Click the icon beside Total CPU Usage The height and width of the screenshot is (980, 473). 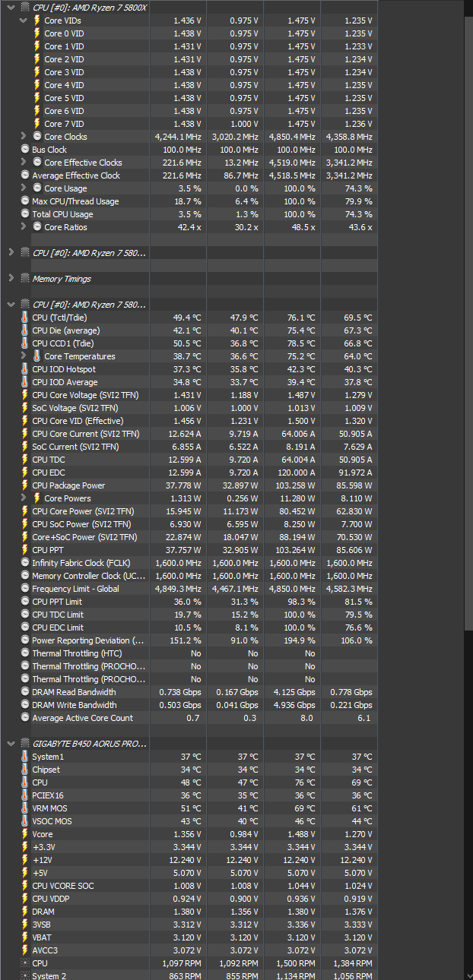tap(25, 214)
